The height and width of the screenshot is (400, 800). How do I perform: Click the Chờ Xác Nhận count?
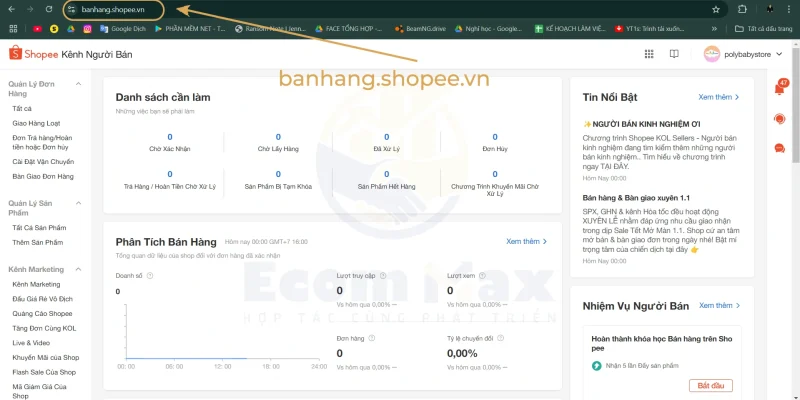[170, 137]
